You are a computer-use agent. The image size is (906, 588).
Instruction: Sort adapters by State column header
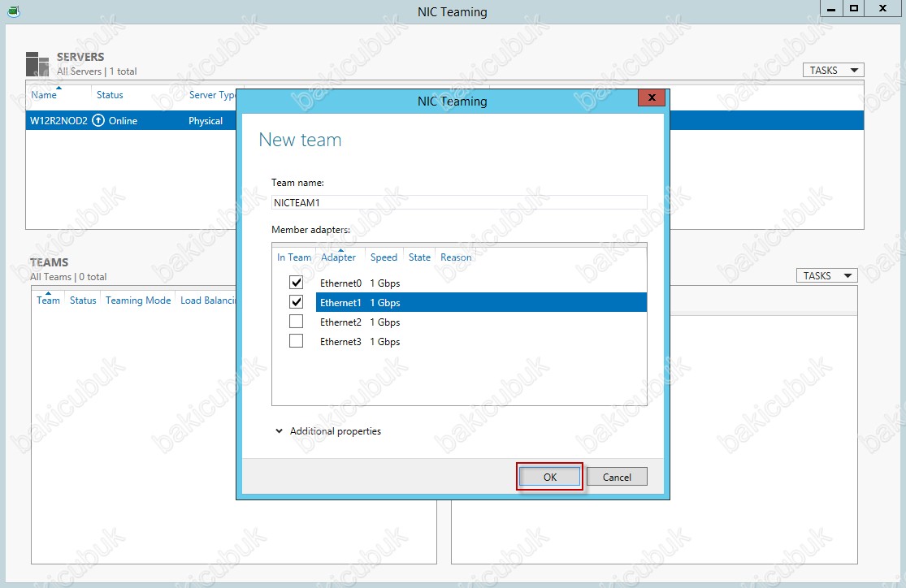[419, 257]
